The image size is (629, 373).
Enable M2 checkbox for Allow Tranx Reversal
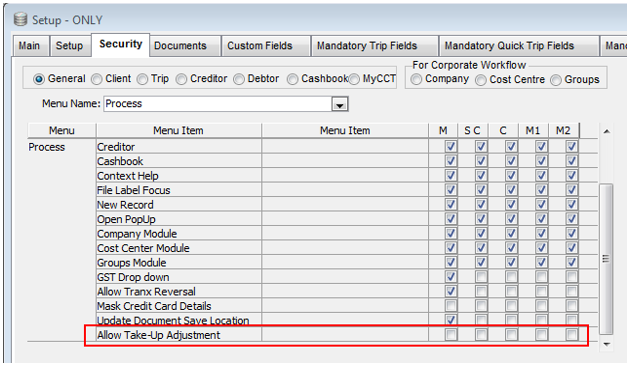pos(572,291)
